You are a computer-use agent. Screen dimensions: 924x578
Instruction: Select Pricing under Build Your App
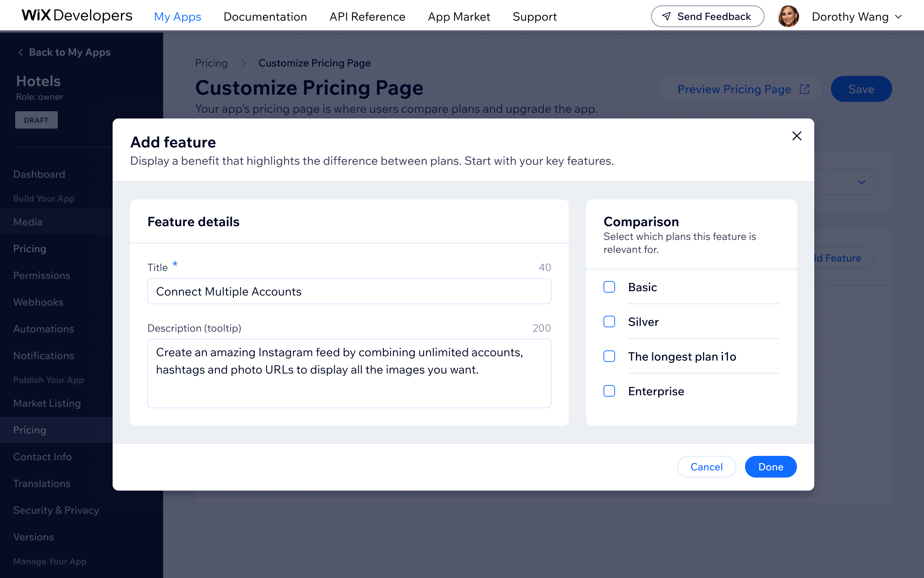[x=29, y=249]
